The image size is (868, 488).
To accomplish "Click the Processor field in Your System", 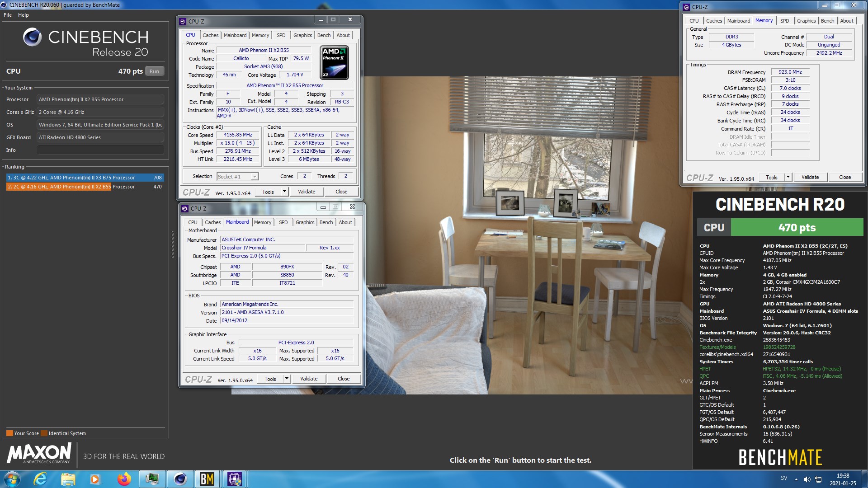I will pos(100,99).
